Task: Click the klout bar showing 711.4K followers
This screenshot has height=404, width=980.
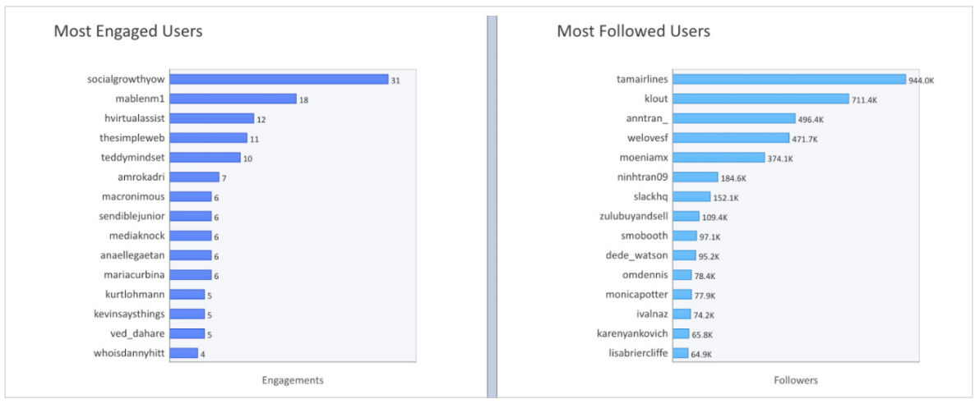Action: (760, 99)
